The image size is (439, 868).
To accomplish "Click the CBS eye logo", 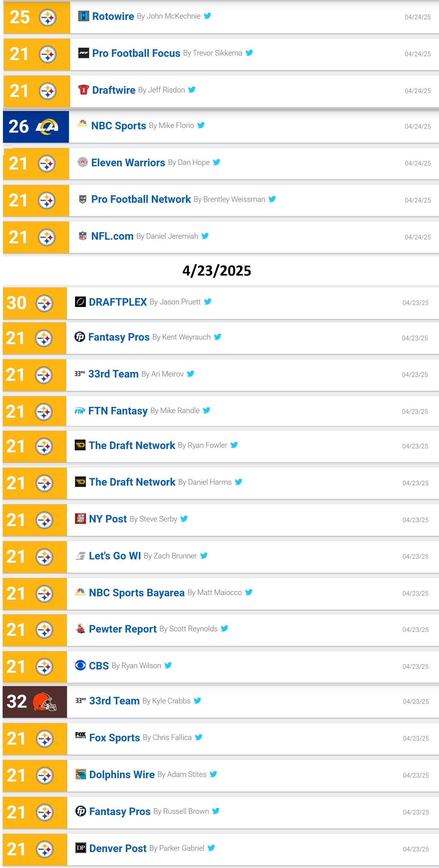I will tap(81, 665).
